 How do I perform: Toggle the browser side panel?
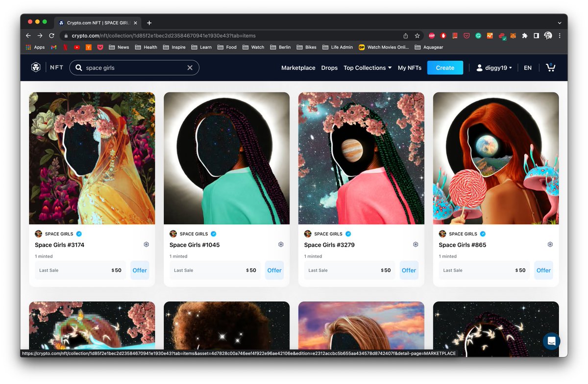[x=537, y=36]
